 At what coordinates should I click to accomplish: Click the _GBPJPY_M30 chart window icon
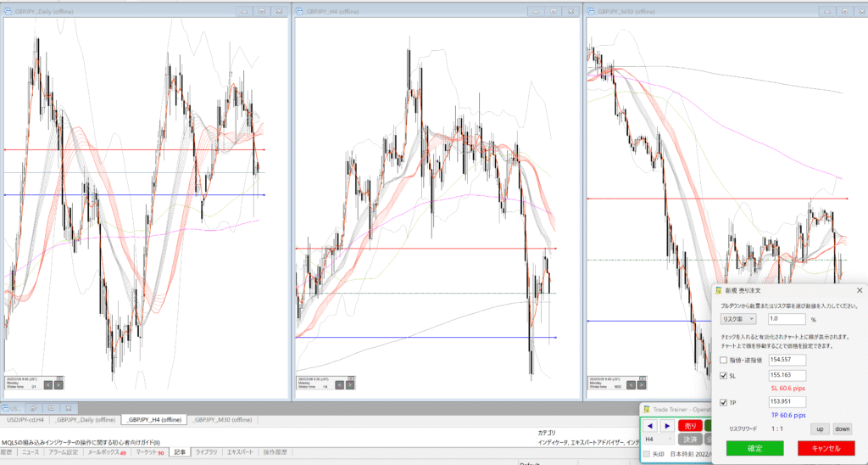(592, 11)
